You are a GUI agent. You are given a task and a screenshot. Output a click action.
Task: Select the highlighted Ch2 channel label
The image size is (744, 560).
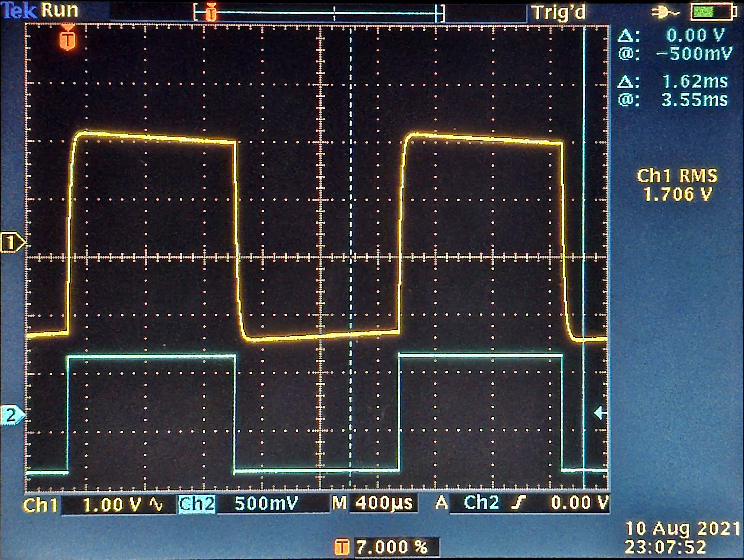197,504
